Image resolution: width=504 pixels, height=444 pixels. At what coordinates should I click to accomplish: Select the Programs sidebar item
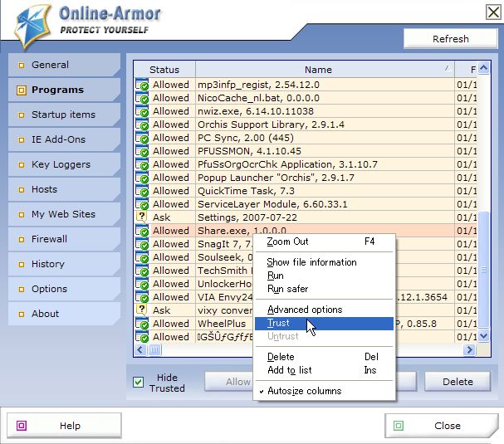tap(64, 90)
